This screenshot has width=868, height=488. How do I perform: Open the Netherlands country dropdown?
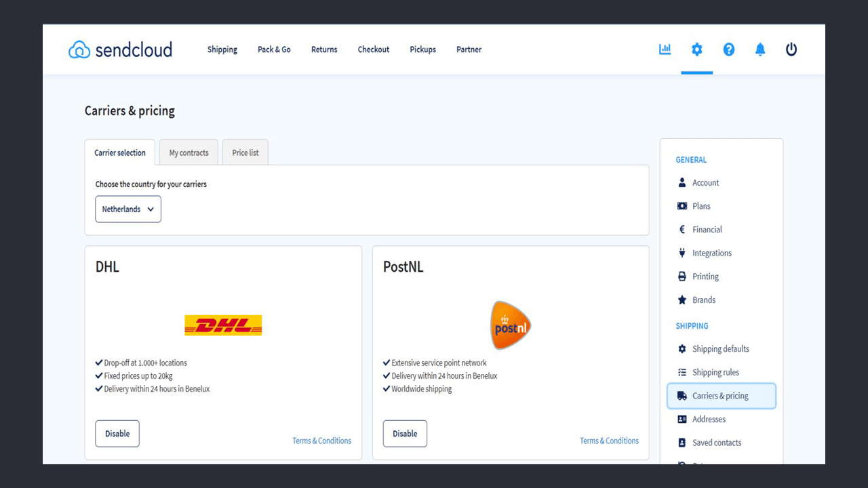click(128, 209)
